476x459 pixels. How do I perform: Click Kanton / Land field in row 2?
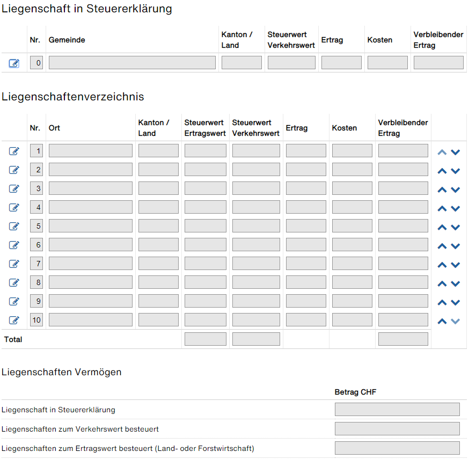point(158,170)
